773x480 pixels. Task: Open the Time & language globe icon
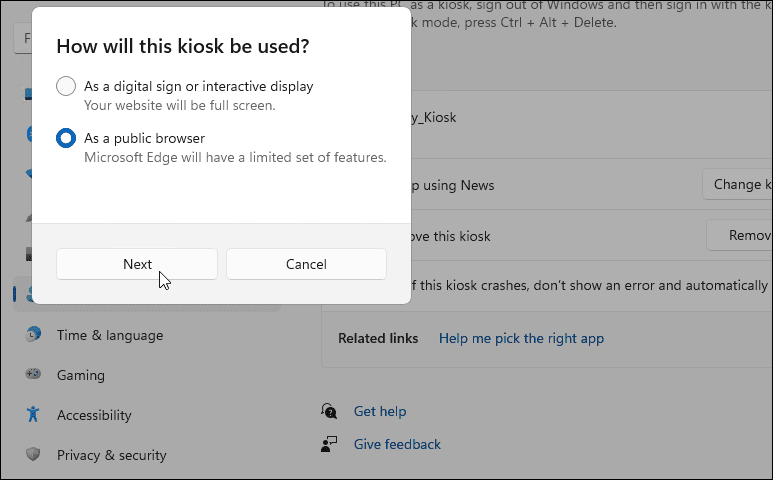tap(34, 335)
